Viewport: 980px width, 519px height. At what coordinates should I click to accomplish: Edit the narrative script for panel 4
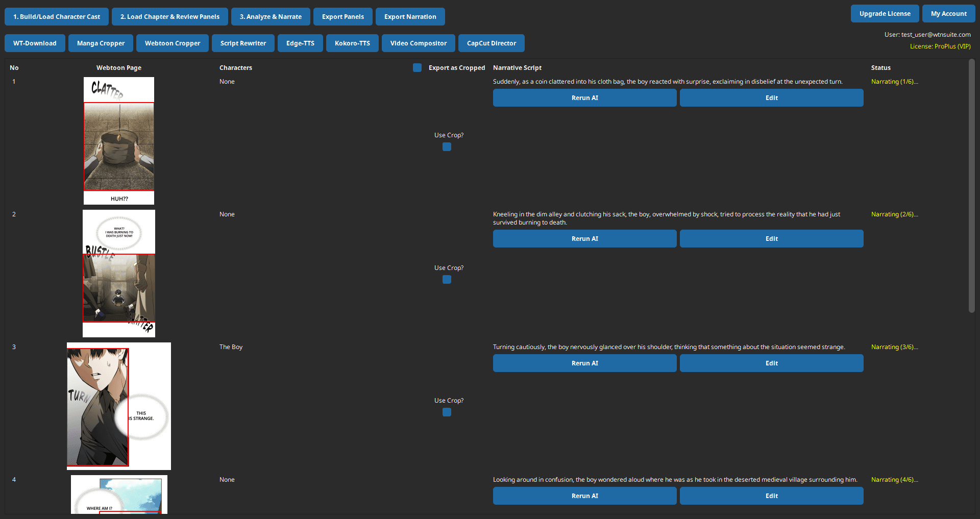click(771, 496)
